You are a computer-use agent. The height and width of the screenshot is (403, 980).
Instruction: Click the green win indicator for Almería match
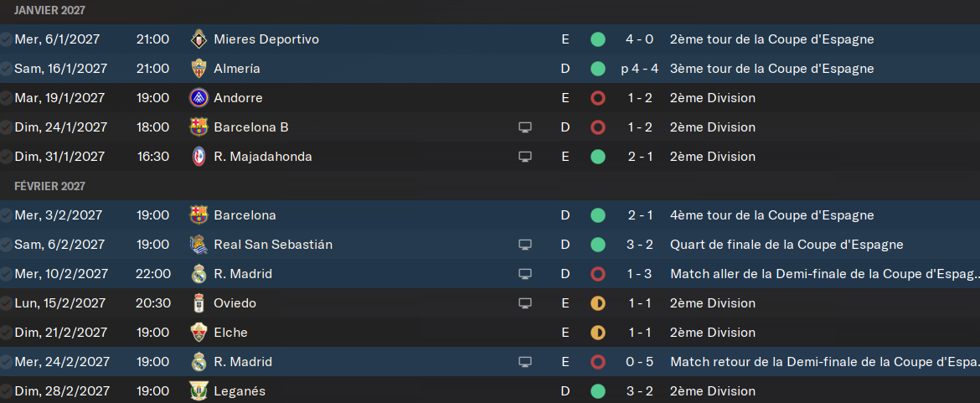[x=597, y=69]
